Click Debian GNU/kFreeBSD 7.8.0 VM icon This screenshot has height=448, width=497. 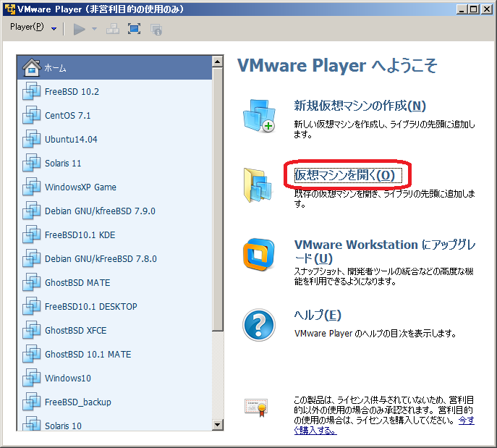(31, 258)
